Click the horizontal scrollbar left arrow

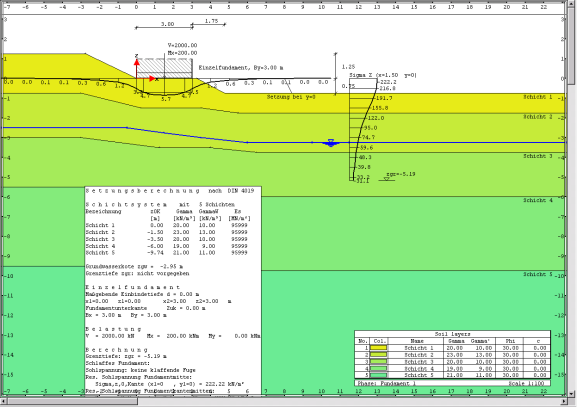[x=4, y=401]
